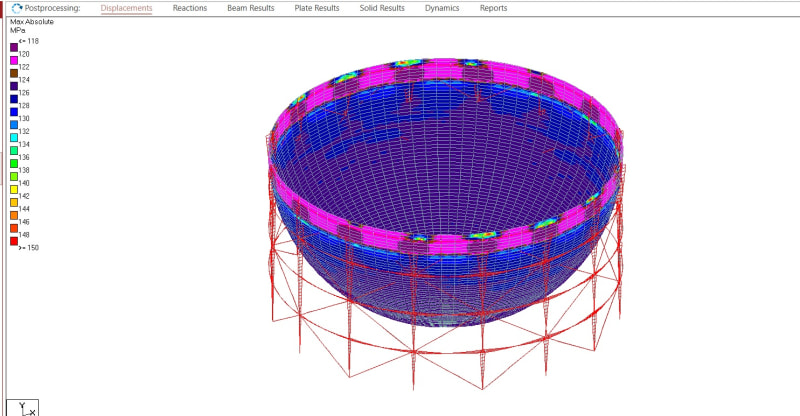800x416 pixels.
Task: Click the 'Max Absolute' legend title
Action: point(32,21)
